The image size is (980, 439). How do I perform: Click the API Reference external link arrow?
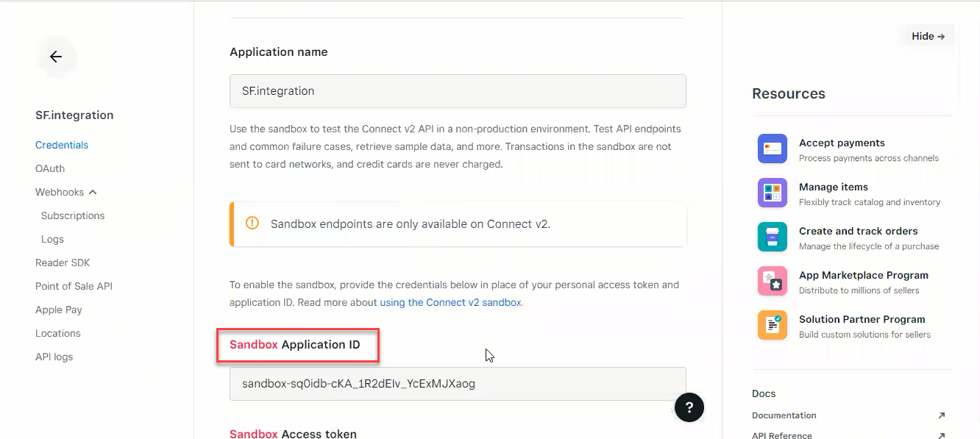pyautogui.click(x=942, y=435)
